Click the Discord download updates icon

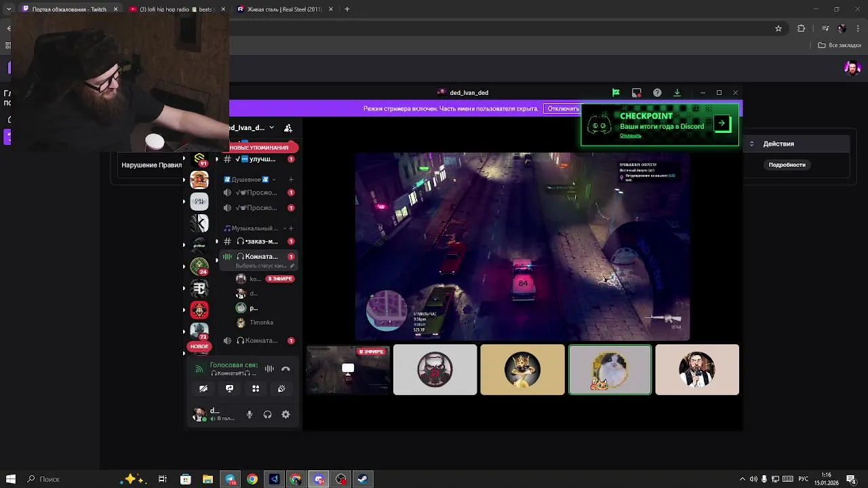[677, 93]
